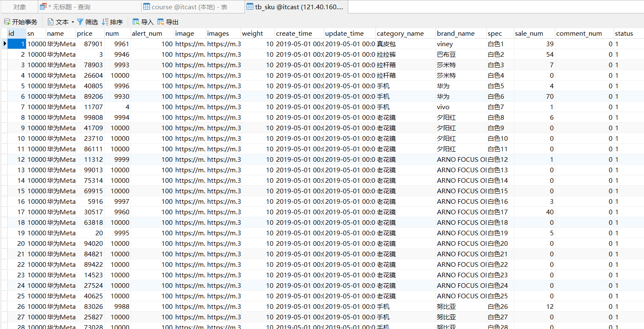Select the tb_sku @itcast tab
The height and width of the screenshot is (329, 644).
pyautogui.click(x=296, y=7)
